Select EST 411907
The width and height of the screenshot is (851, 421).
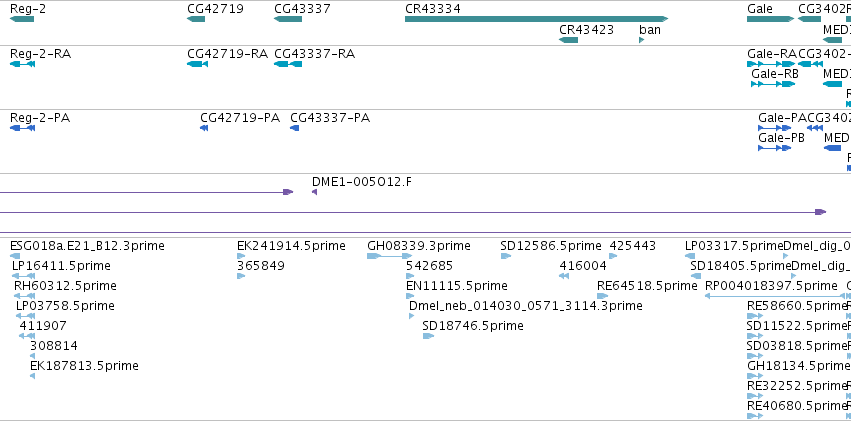pos(27,336)
